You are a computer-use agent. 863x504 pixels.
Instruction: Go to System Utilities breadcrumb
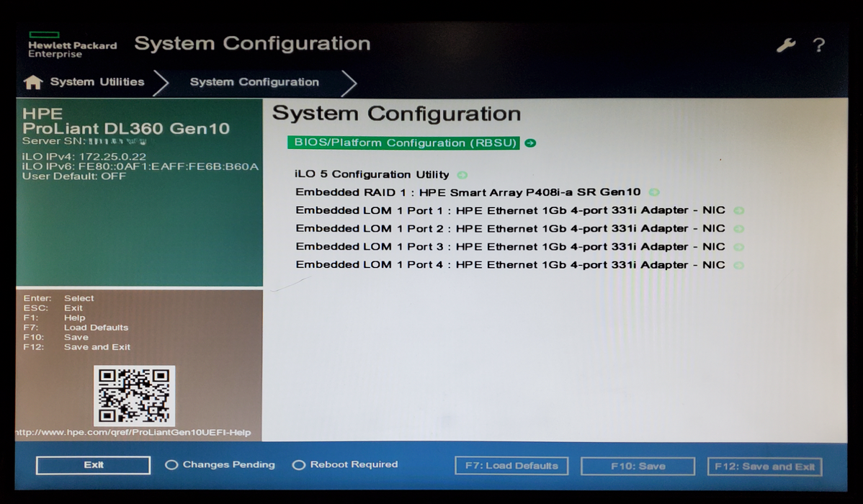pyautogui.click(x=97, y=82)
